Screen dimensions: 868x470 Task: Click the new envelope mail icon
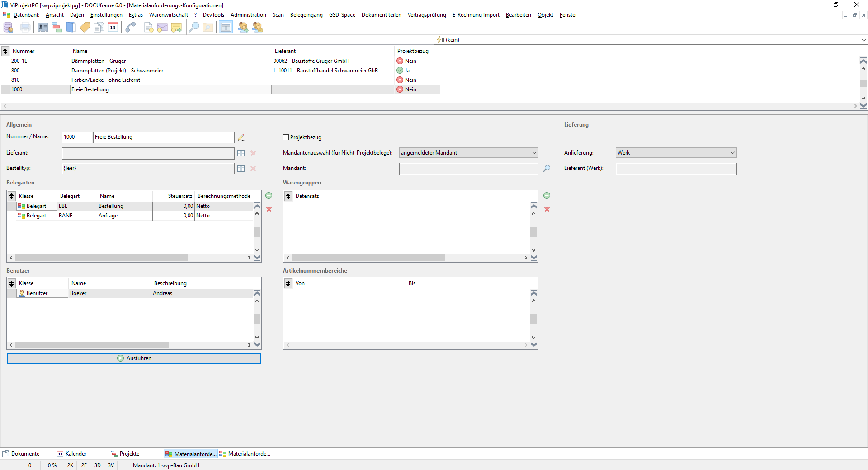click(x=162, y=28)
